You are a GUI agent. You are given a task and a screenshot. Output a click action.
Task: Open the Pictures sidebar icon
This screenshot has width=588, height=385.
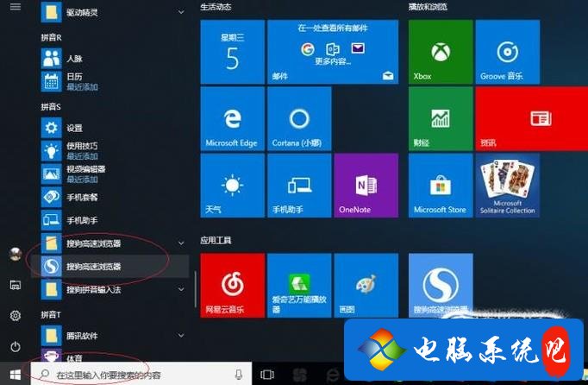coord(16,285)
